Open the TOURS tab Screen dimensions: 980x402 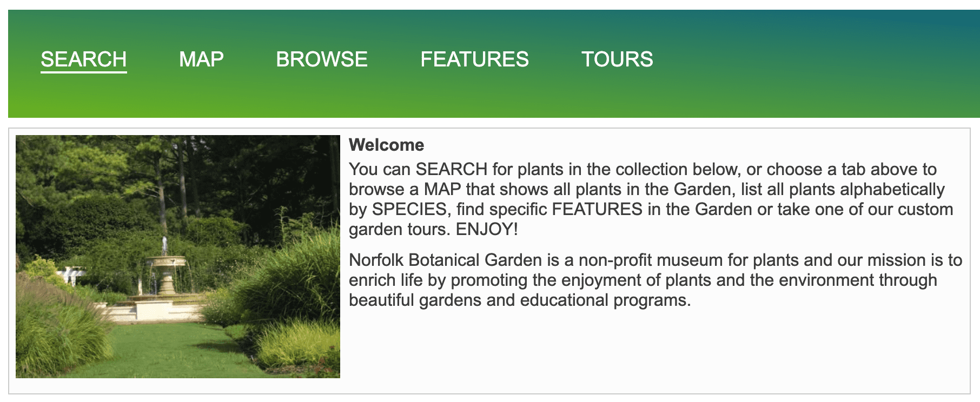617,59
